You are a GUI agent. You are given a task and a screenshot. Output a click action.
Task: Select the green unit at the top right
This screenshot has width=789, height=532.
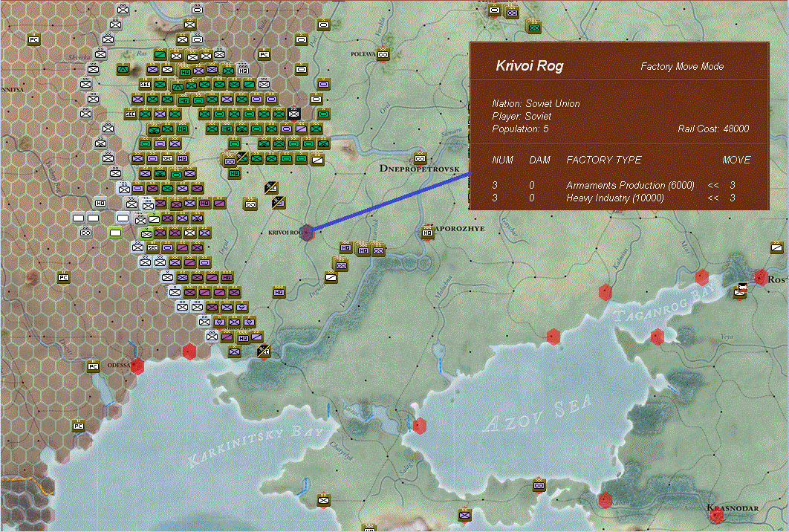point(533,27)
